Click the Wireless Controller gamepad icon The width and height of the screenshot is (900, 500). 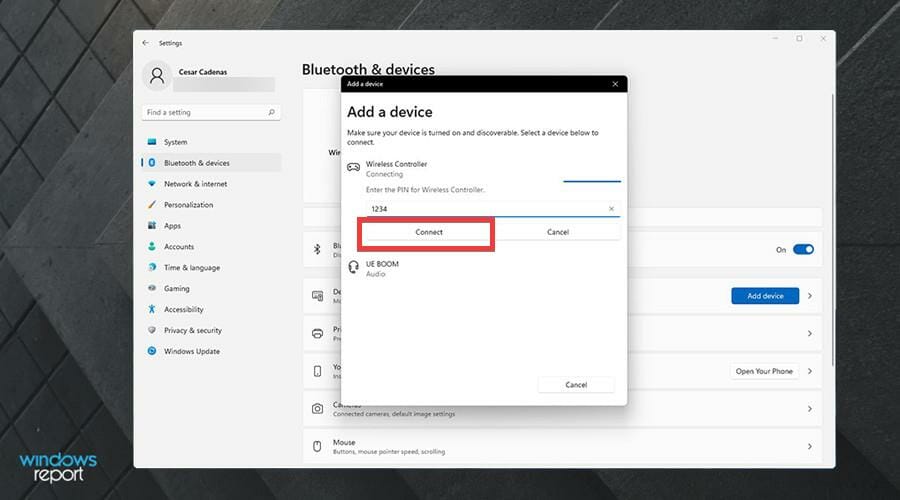(x=353, y=168)
